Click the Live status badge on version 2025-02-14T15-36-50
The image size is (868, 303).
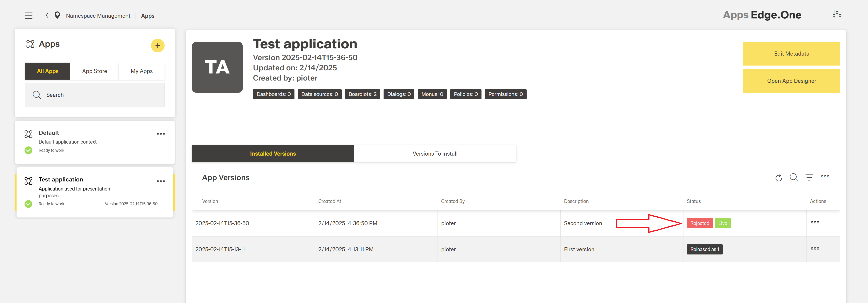coord(722,223)
